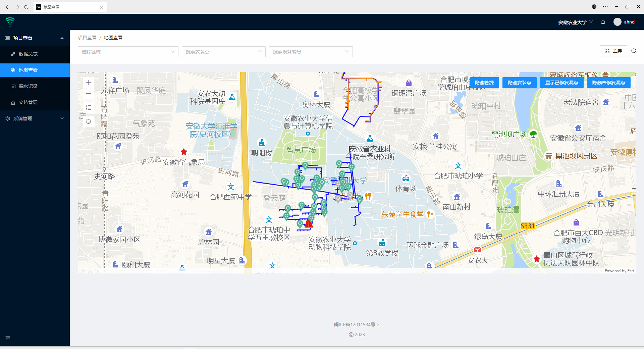Open 数据总览 in the sidebar
This screenshot has height=349, width=644.
pos(28,54)
